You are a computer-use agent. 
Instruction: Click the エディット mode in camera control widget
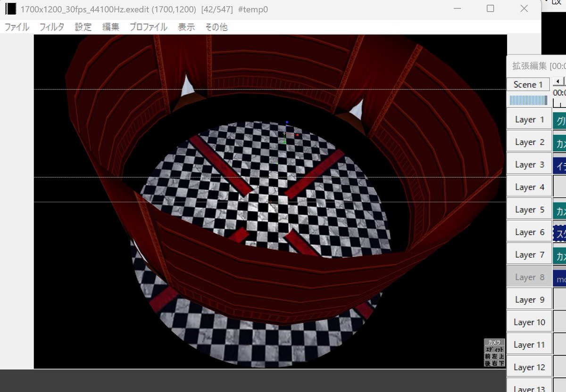[494, 349]
